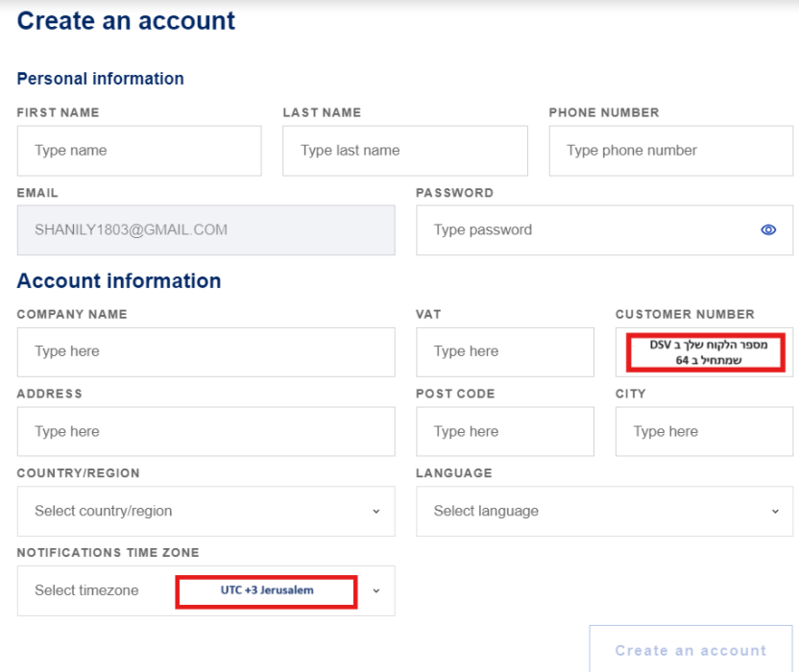The width and height of the screenshot is (799, 672).
Task: Click the Customer Number field
Action: tap(704, 352)
